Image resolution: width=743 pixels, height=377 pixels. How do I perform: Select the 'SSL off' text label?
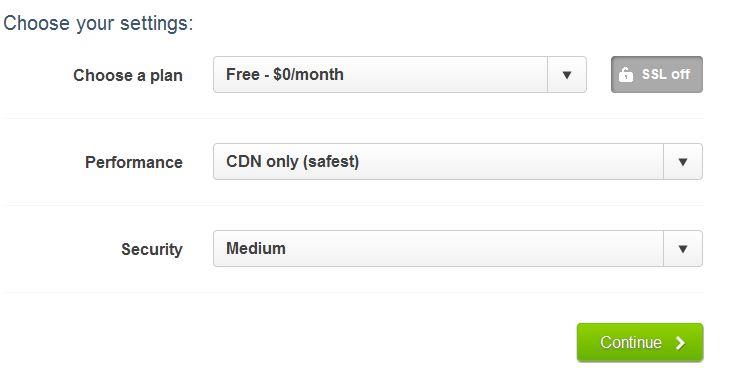[666, 74]
